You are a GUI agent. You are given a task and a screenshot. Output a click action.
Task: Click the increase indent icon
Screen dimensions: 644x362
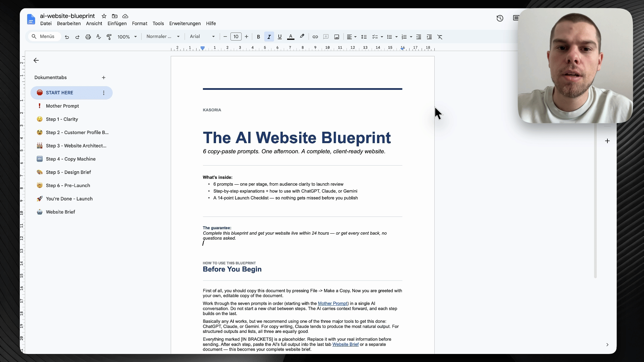(x=429, y=37)
